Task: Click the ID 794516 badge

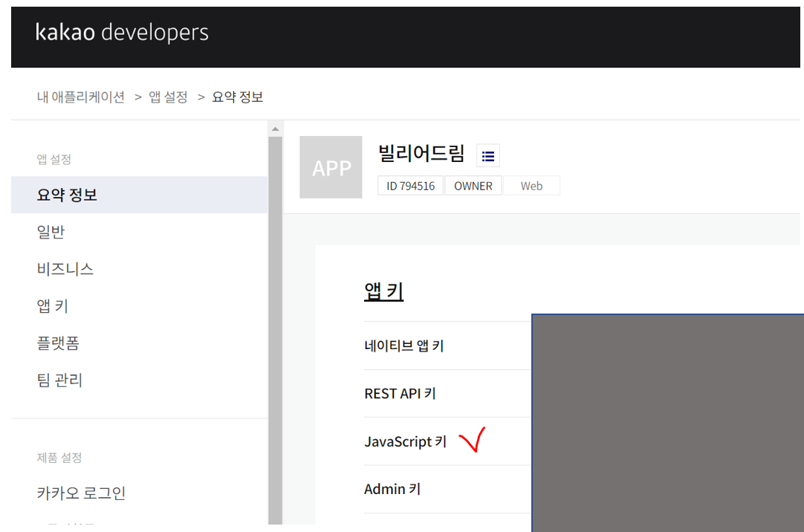Action: [x=411, y=186]
